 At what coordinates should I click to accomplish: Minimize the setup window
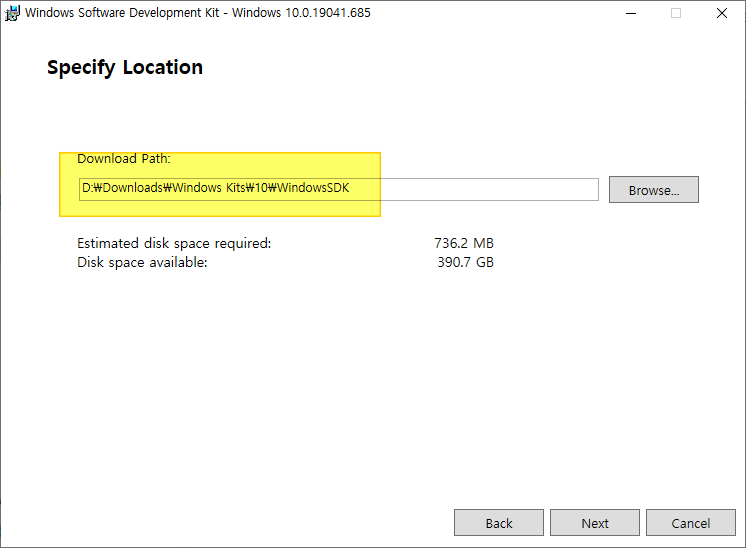click(631, 13)
